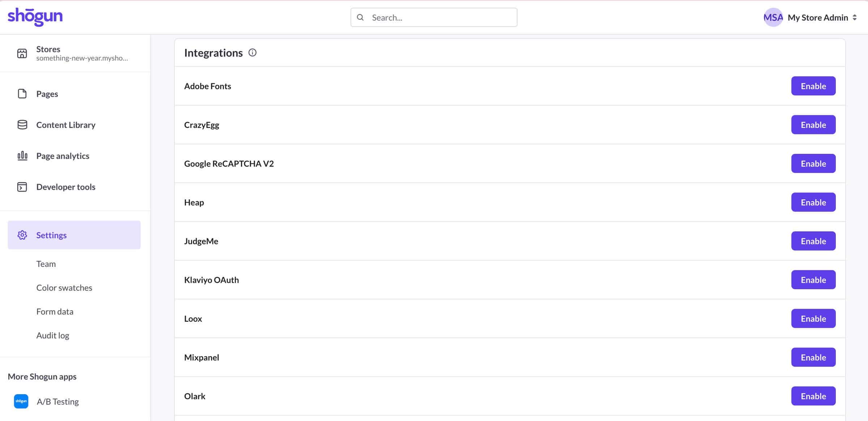Click the Stores storefront icon

coord(22,54)
